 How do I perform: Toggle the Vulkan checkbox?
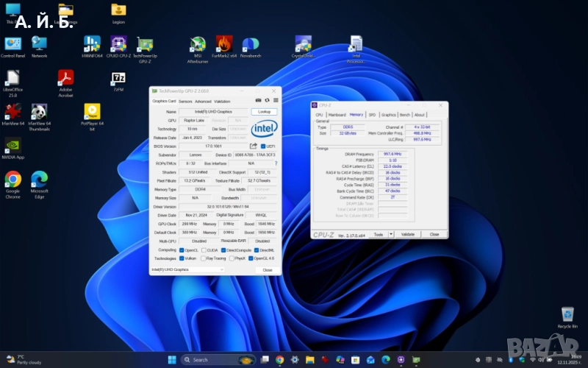pyautogui.click(x=182, y=258)
